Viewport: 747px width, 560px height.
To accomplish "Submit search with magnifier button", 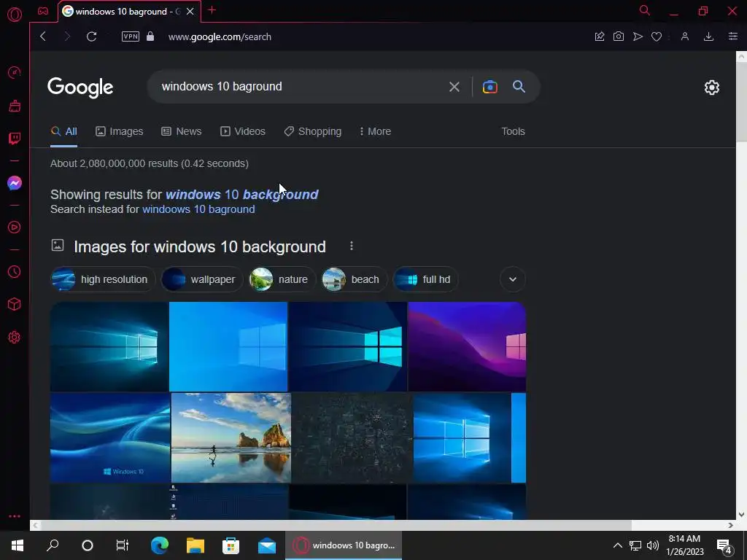I will point(519,87).
